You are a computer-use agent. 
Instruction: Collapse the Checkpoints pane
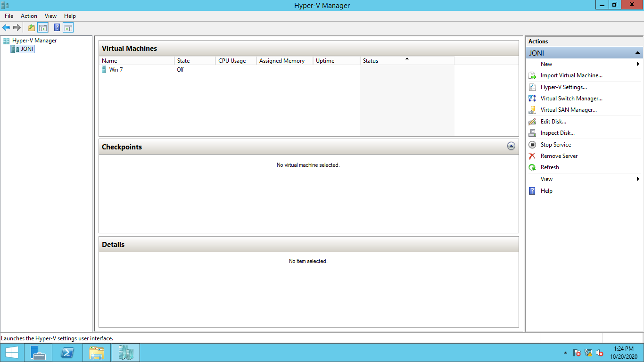point(511,146)
